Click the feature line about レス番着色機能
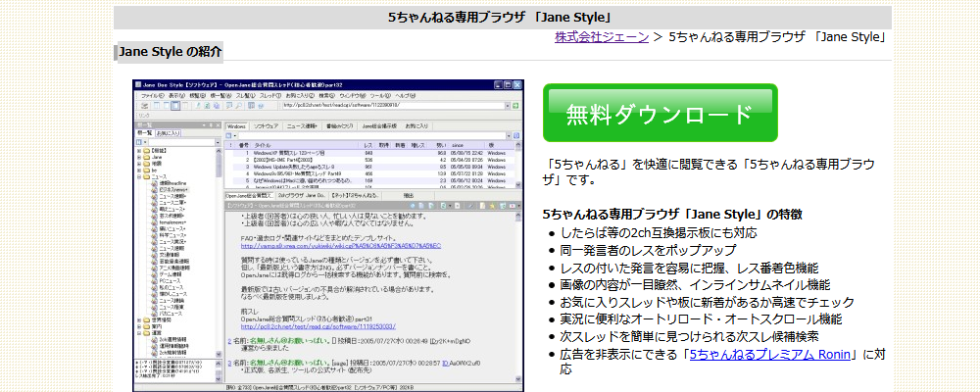This screenshot has height=392, width=980. tap(689, 269)
